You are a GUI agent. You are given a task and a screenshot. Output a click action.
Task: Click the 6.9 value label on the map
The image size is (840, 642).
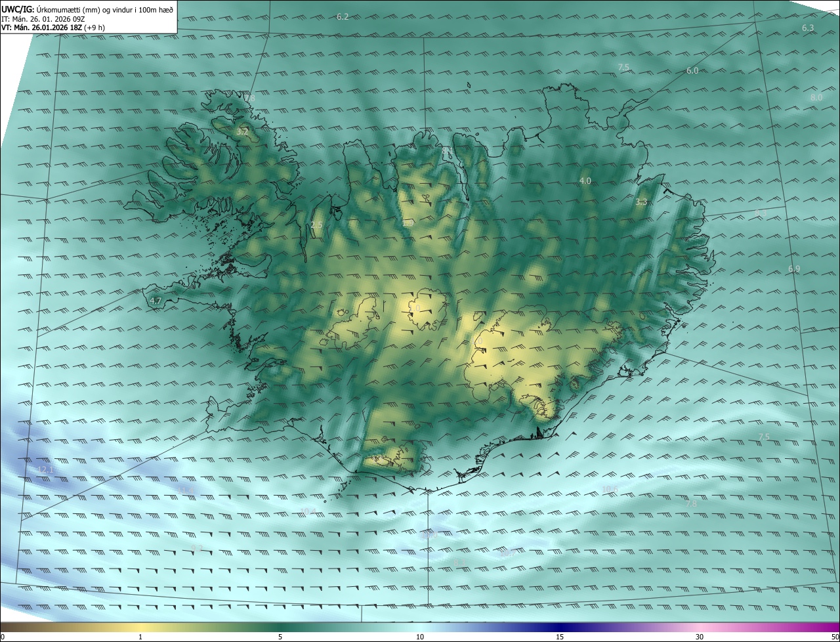coord(794,269)
